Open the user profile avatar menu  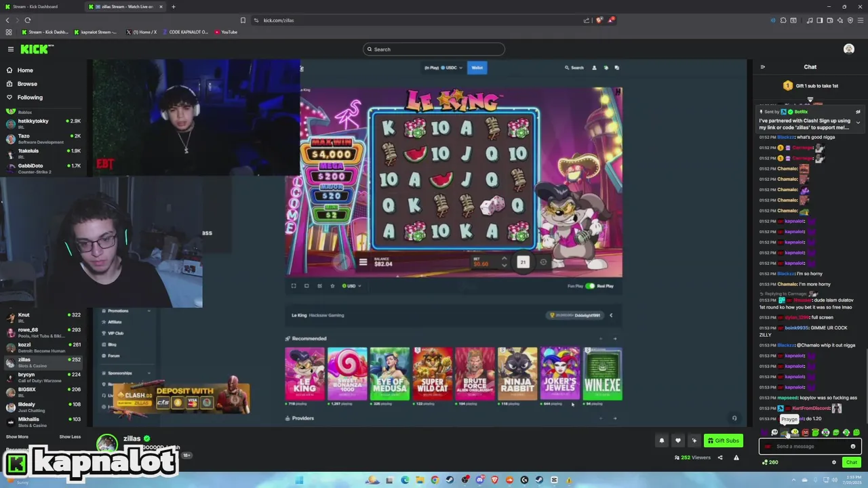click(x=848, y=49)
